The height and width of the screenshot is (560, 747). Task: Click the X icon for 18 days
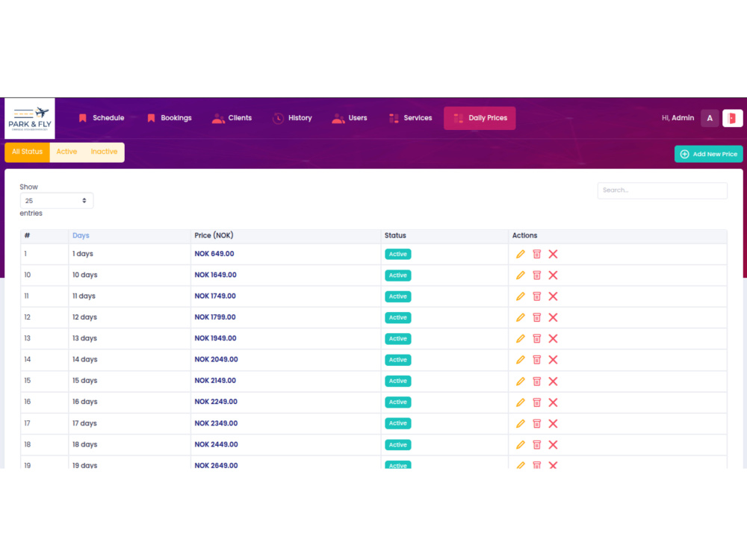click(553, 445)
